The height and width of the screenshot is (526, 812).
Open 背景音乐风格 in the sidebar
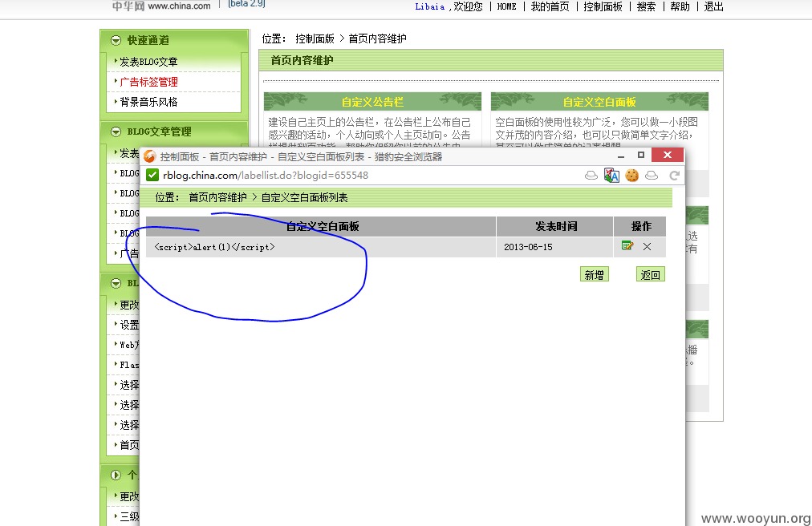tap(148, 102)
